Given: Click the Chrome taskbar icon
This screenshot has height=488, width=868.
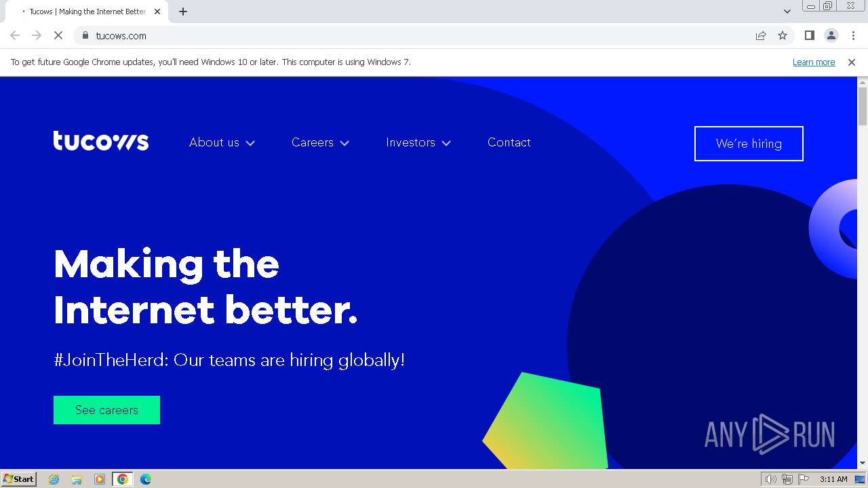Looking at the screenshot, I should coord(122,479).
